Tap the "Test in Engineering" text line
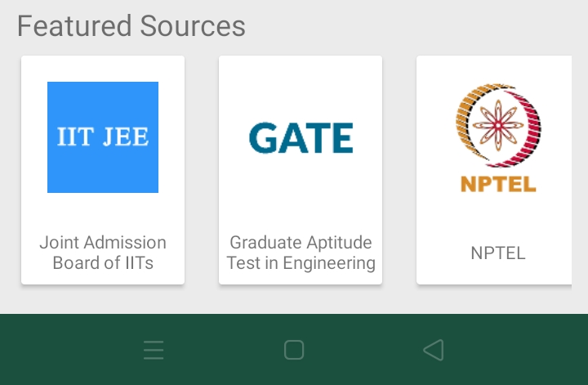The width and height of the screenshot is (588, 385). pos(301,263)
